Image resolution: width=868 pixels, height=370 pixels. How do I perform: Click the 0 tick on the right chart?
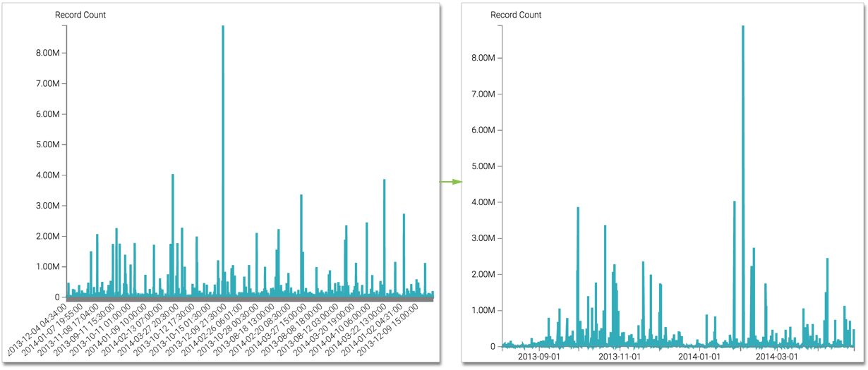(x=494, y=347)
